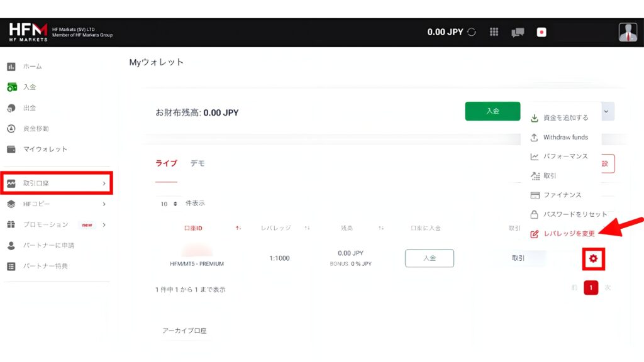The image size is (644, 362).
Task: Sort table by 口座ID column
Action: [192, 228]
